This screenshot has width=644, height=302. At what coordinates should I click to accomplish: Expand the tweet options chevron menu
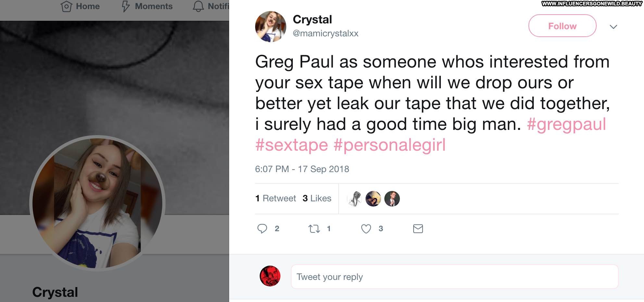click(613, 27)
